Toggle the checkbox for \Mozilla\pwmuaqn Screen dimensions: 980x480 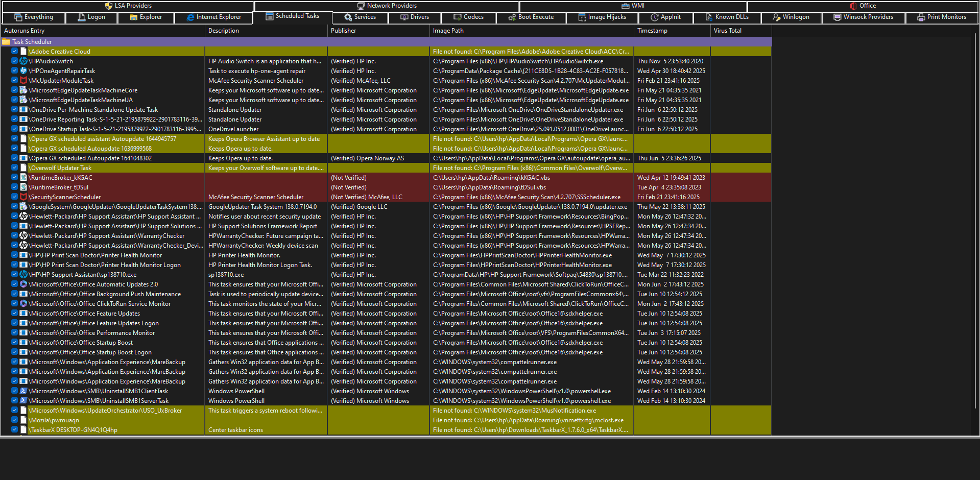tap(15, 420)
